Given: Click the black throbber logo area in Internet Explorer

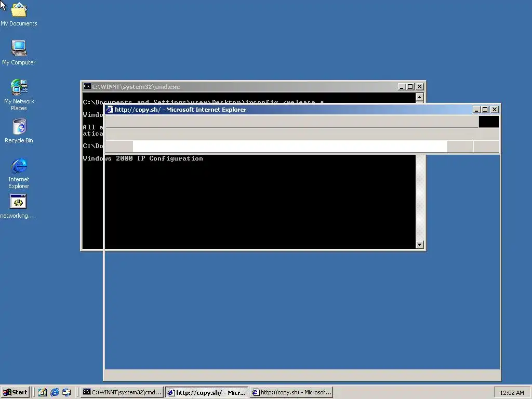Looking at the screenshot, I should 488,122.
